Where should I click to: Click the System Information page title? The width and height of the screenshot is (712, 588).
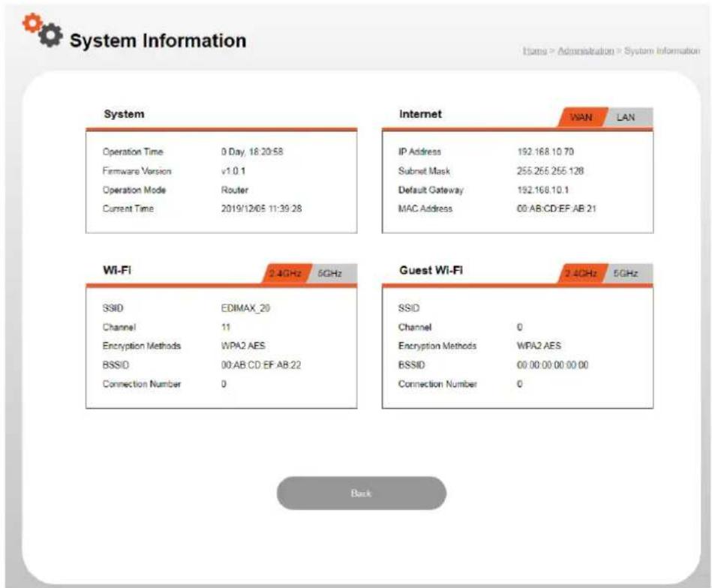[158, 40]
